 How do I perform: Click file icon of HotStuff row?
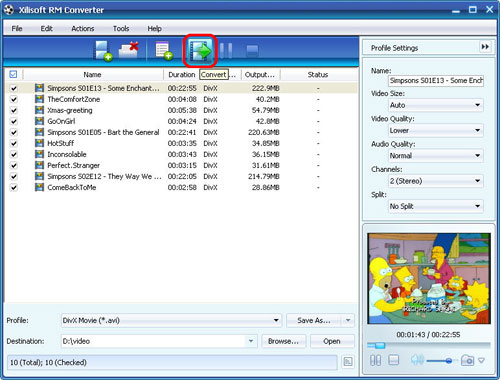[x=39, y=143]
